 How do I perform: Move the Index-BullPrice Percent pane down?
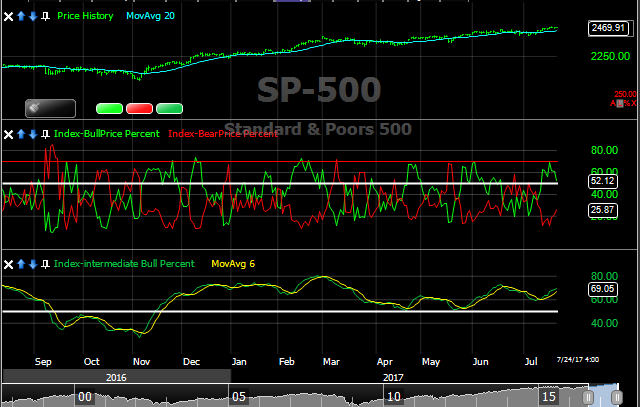point(33,134)
